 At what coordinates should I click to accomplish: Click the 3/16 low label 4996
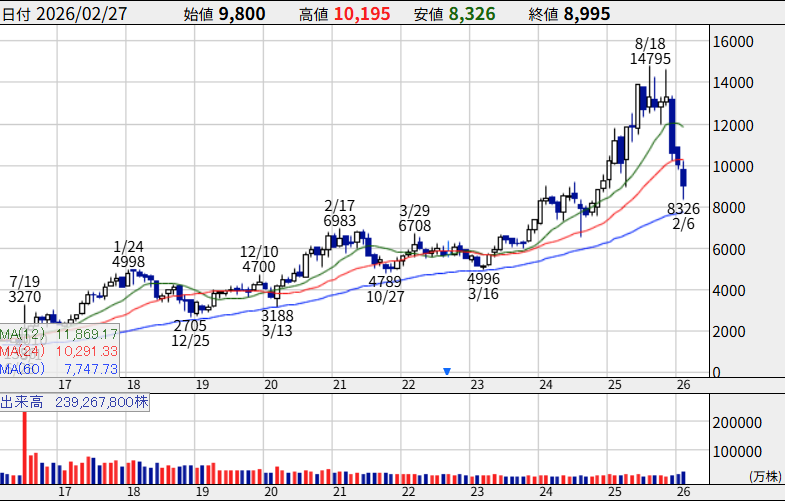coord(483,279)
